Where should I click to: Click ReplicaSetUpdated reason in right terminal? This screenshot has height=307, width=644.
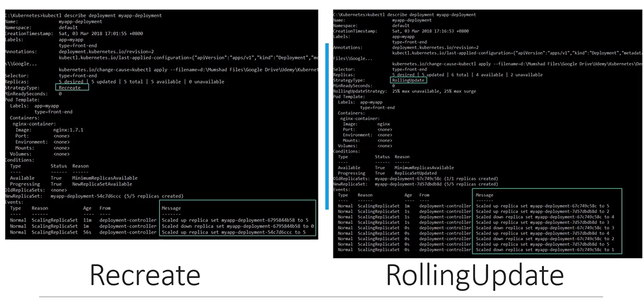coord(416,173)
